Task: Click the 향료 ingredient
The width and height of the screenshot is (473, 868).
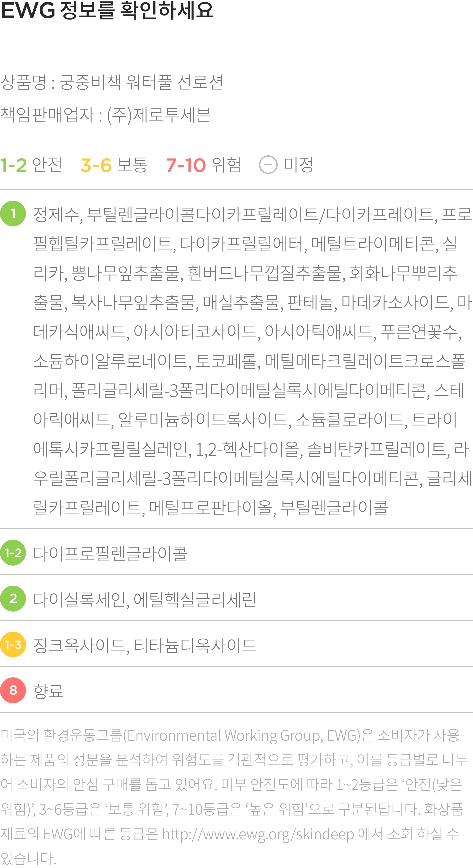Action: (48, 691)
